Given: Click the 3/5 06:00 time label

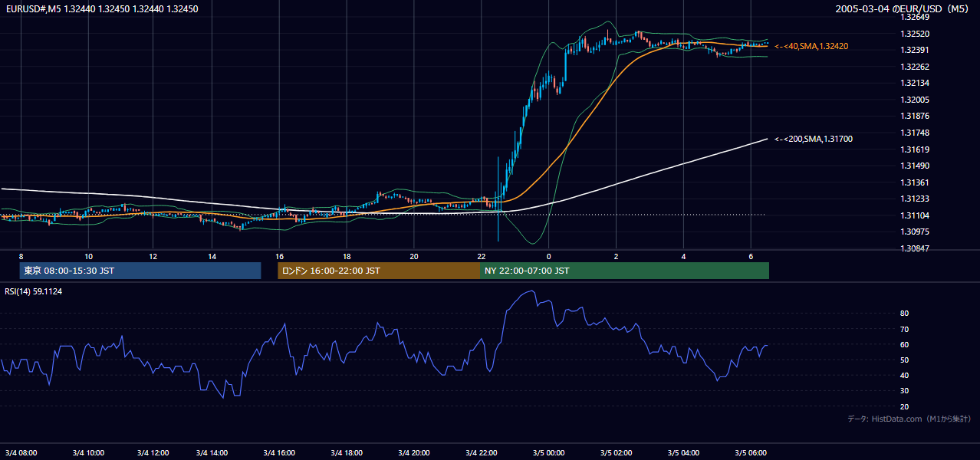Looking at the screenshot, I should pyautogui.click(x=751, y=452).
